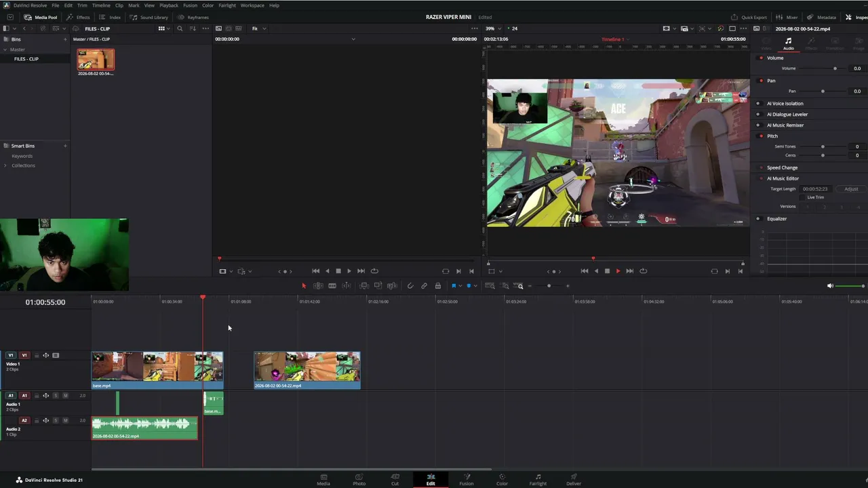Switch to the Fusion page

coord(467,479)
